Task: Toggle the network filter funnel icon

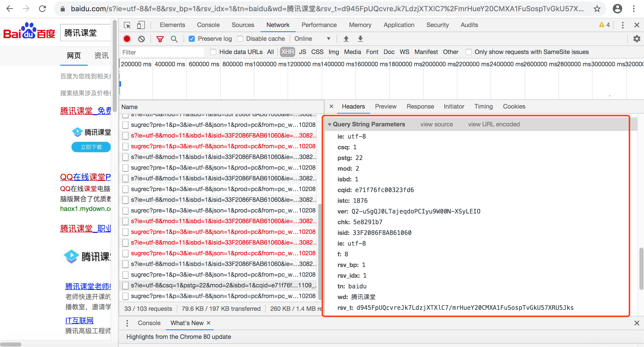Action: coord(160,39)
